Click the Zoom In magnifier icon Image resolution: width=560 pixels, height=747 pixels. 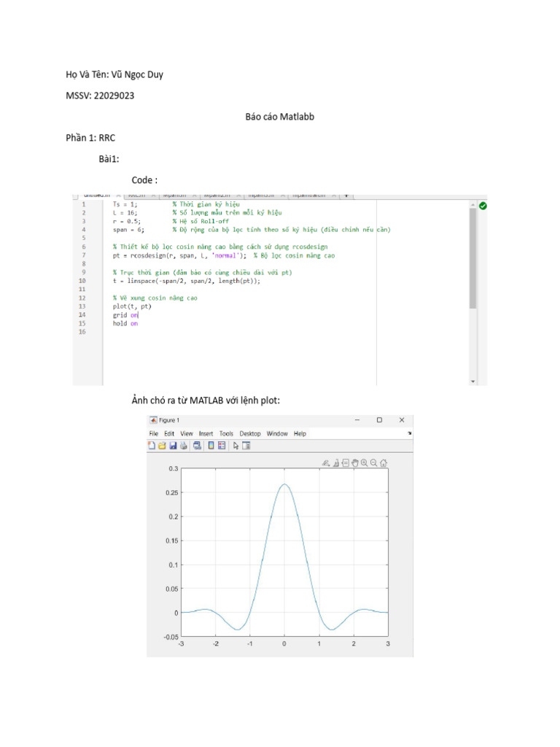coord(365,462)
